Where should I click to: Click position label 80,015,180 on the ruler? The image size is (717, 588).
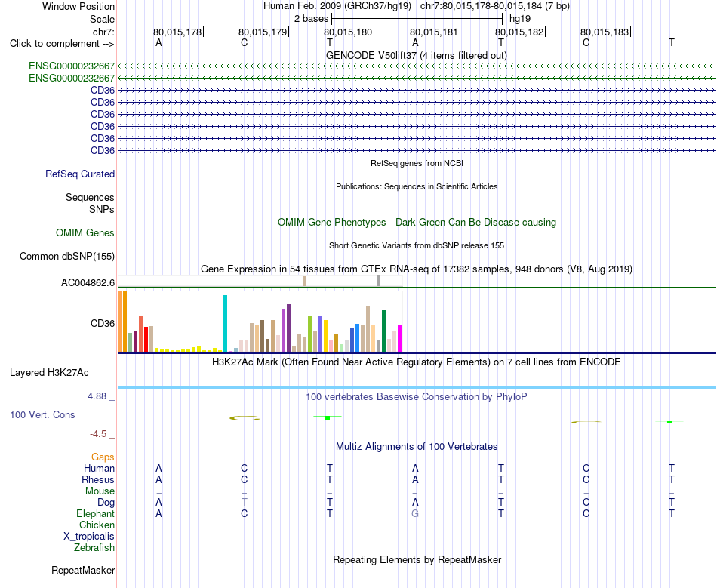click(348, 32)
